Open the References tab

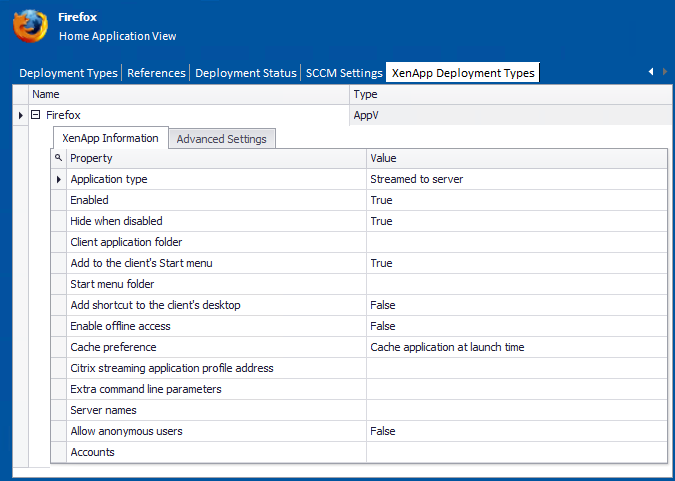[x=156, y=73]
